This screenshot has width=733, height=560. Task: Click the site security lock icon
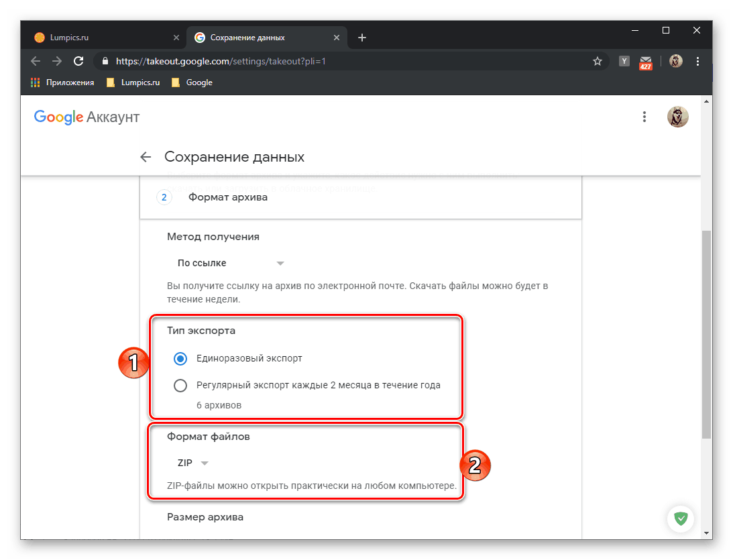click(x=105, y=60)
